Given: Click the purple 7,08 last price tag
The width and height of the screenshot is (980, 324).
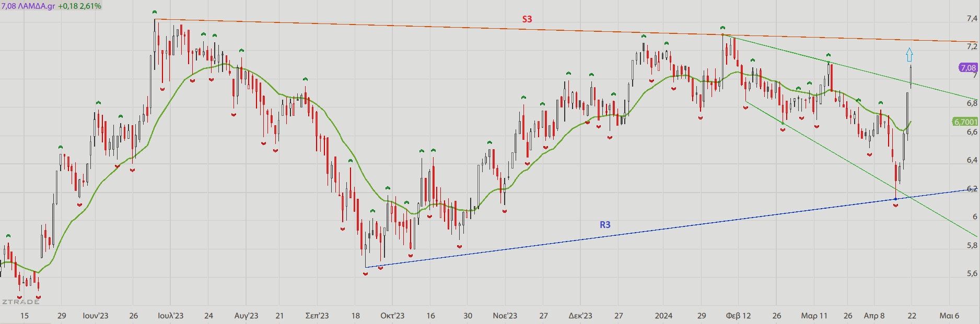Looking at the screenshot, I should (968, 68).
